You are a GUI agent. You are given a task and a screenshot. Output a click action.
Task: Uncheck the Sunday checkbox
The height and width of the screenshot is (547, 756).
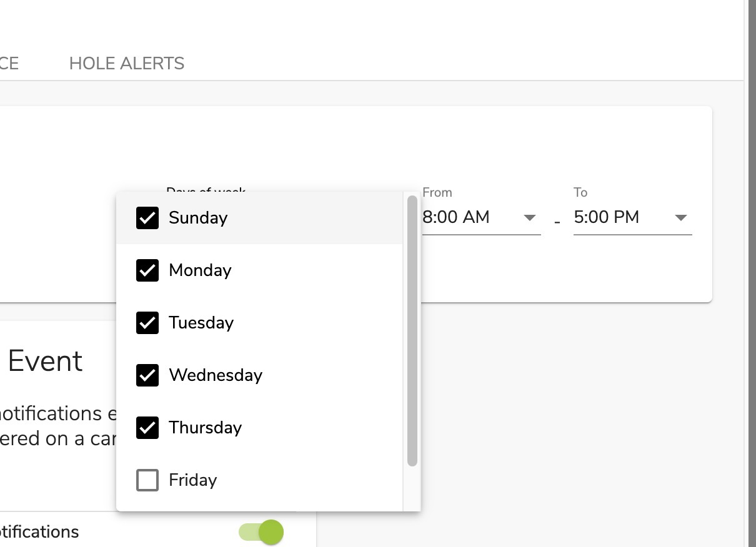147,218
